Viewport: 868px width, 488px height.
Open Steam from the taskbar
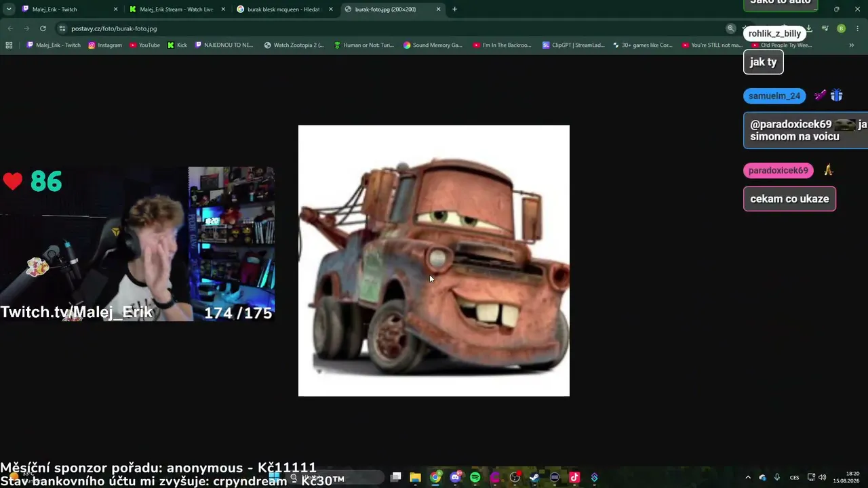pyautogui.click(x=534, y=477)
